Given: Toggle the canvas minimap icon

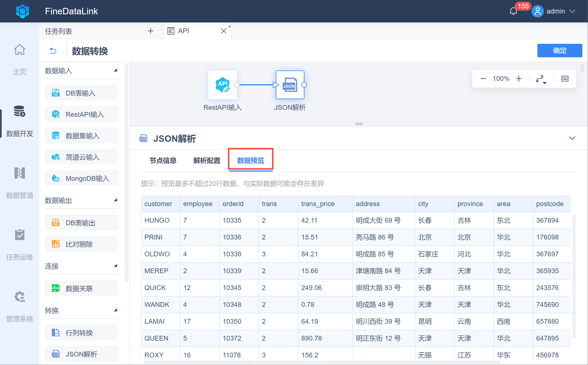Looking at the screenshot, I should (565, 79).
